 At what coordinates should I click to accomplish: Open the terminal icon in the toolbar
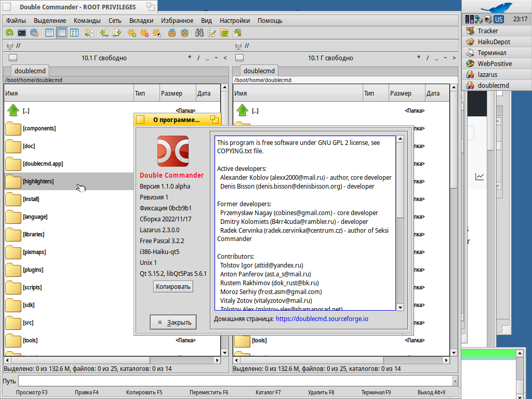tap(22, 33)
